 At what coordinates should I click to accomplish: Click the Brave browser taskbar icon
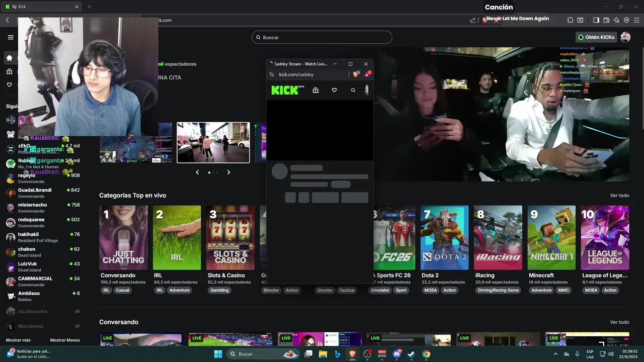pyautogui.click(x=352, y=354)
